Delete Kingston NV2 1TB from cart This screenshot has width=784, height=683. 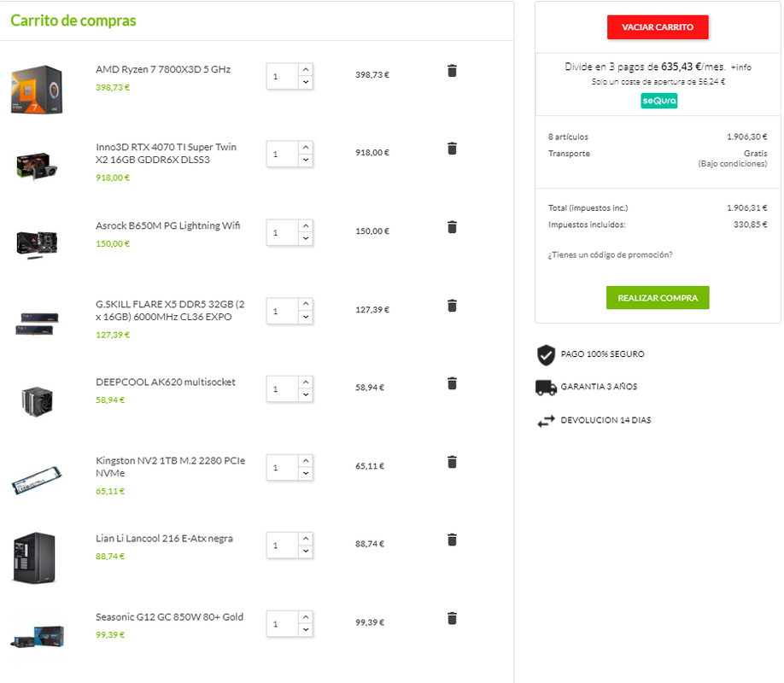pyautogui.click(x=452, y=462)
